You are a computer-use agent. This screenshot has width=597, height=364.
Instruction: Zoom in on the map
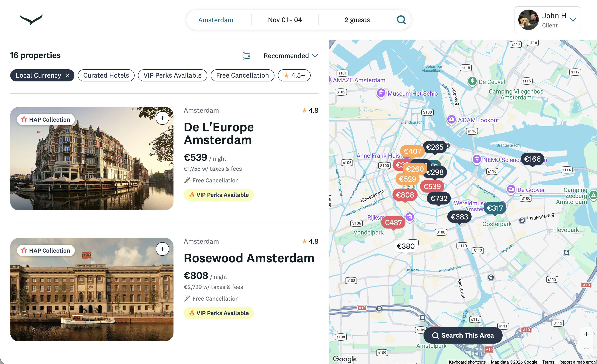click(586, 334)
